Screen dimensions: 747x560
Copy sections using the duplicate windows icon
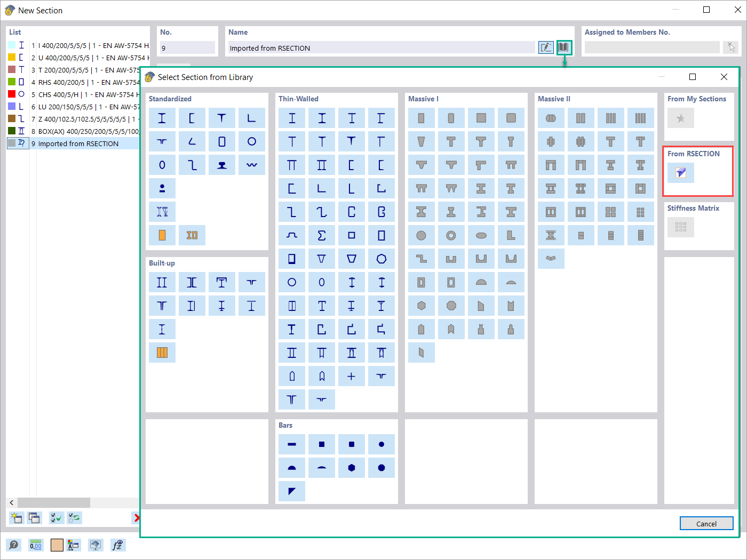coord(34,518)
